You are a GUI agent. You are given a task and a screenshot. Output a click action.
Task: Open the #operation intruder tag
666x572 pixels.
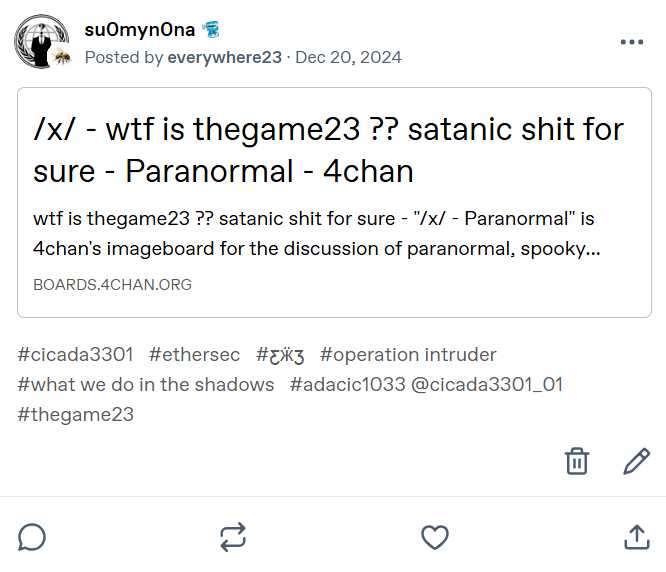tap(408, 355)
